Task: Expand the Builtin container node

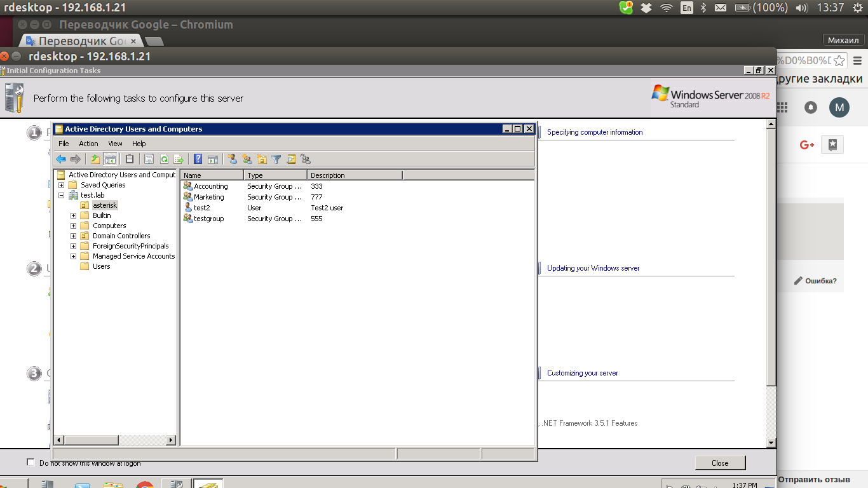Action: tap(73, 215)
